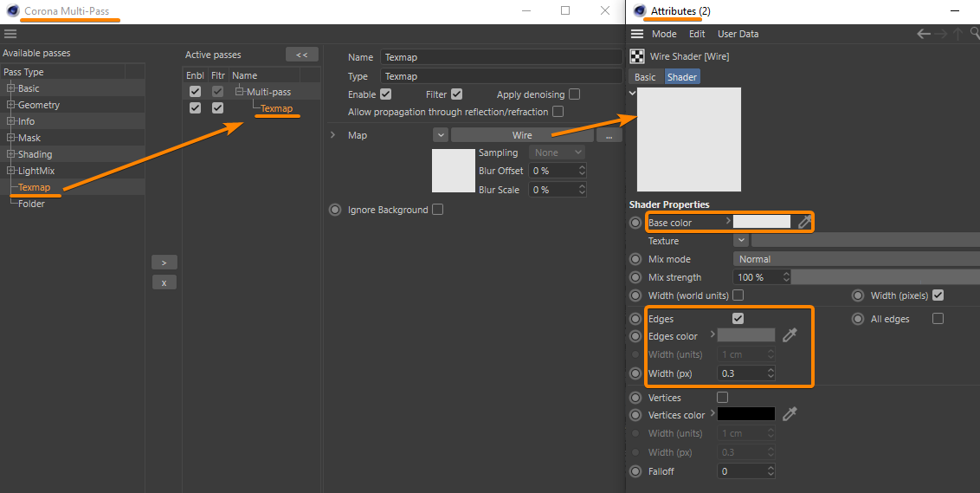Toggle Enbl checkbox in Texmap row

[195, 107]
